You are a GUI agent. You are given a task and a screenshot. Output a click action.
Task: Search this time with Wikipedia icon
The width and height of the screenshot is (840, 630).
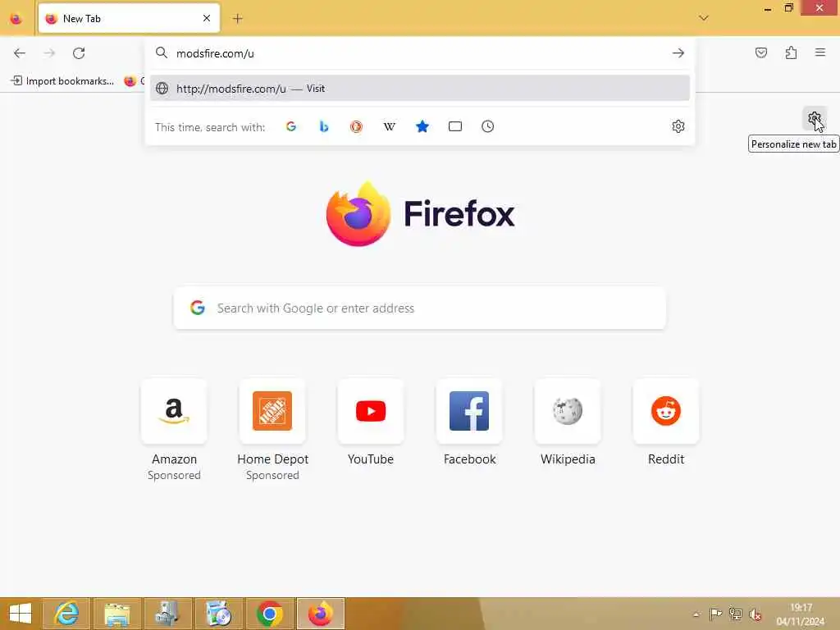(390, 126)
